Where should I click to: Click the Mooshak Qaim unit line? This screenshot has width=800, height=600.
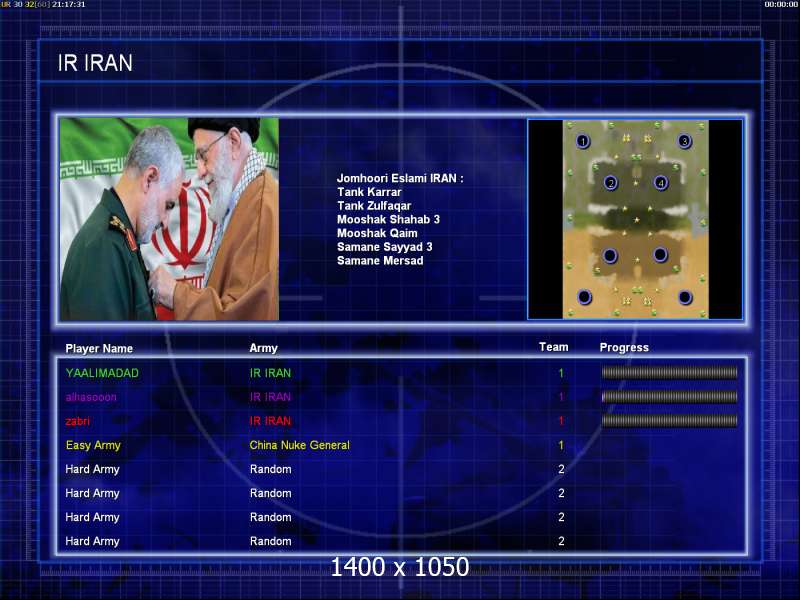(377, 233)
